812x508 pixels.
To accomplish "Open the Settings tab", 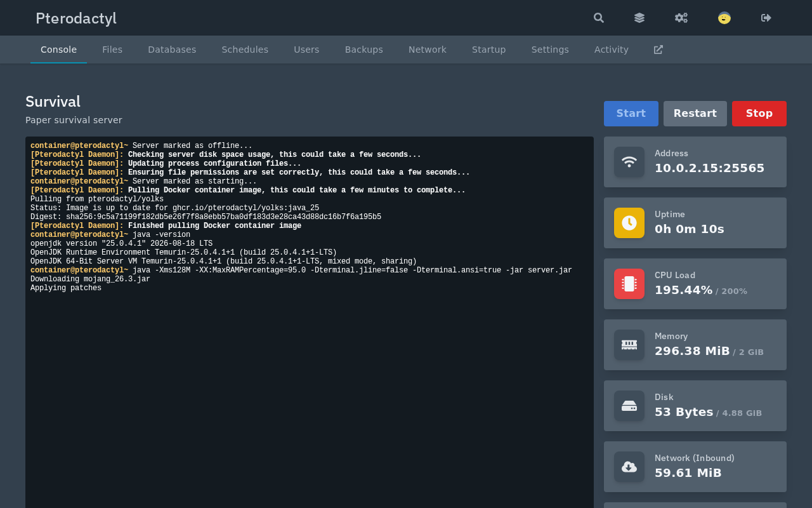I will coord(550,50).
